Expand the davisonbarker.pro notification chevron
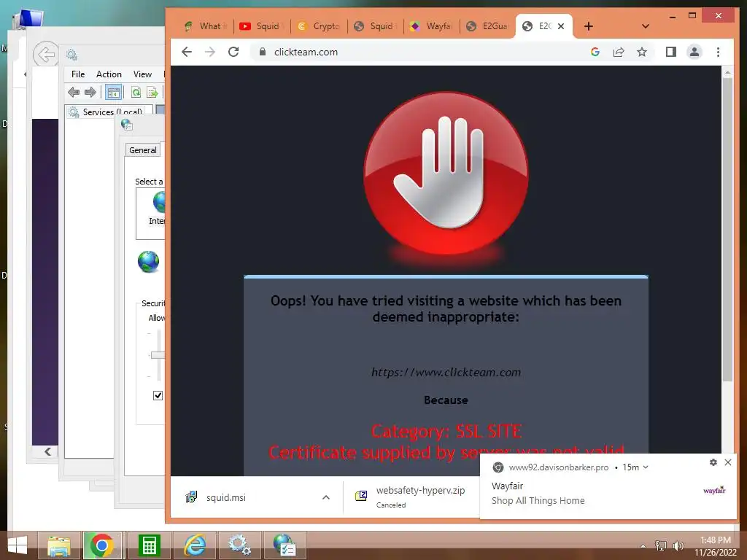Viewport: 747px width, 560px height. point(646,467)
